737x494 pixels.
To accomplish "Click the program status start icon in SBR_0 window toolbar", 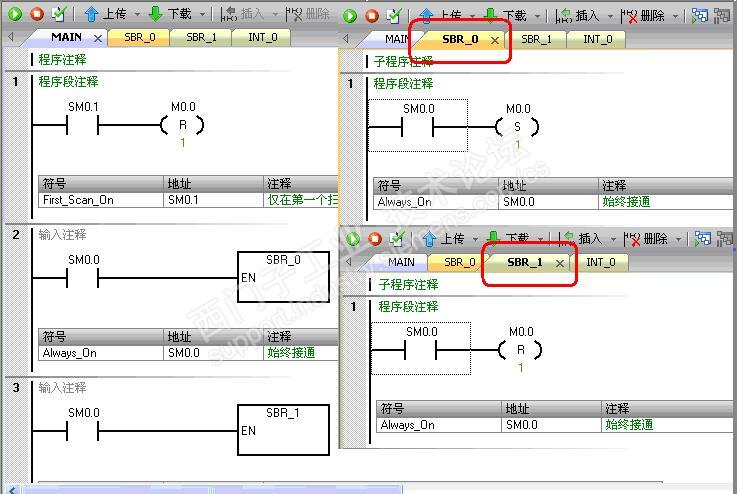I will [699, 16].
